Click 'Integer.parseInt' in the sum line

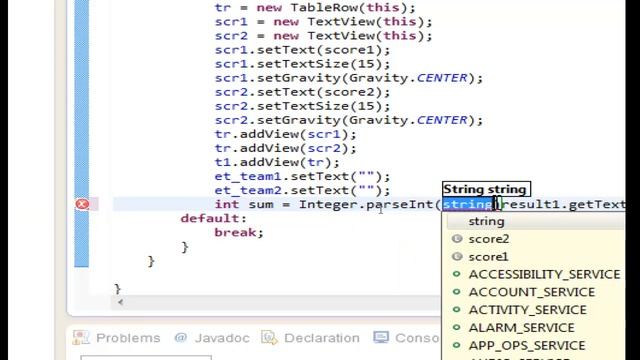(367, 204)
